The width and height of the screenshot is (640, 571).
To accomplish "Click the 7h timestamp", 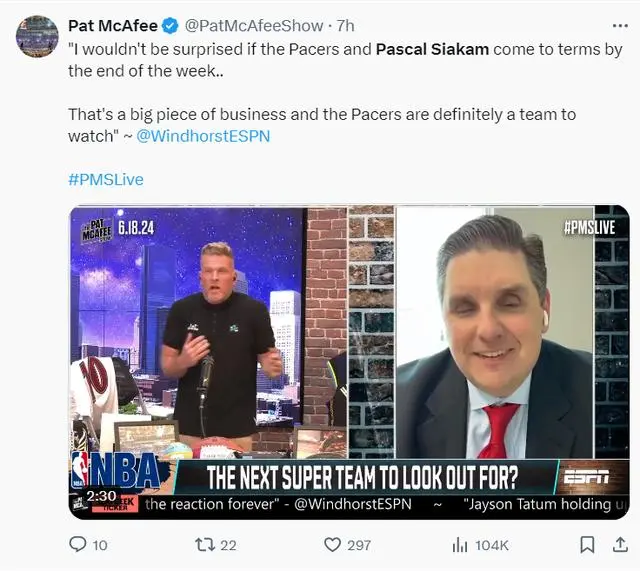I will pos(345,26).
